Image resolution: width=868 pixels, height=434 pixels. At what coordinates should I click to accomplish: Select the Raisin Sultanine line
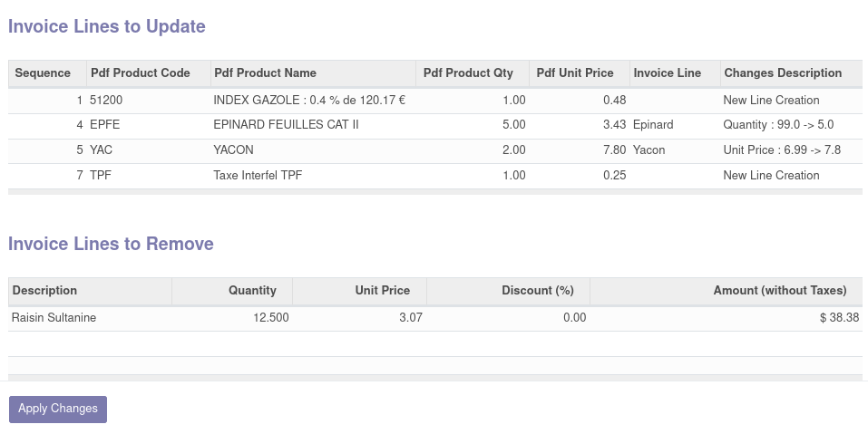pos(54,318)
